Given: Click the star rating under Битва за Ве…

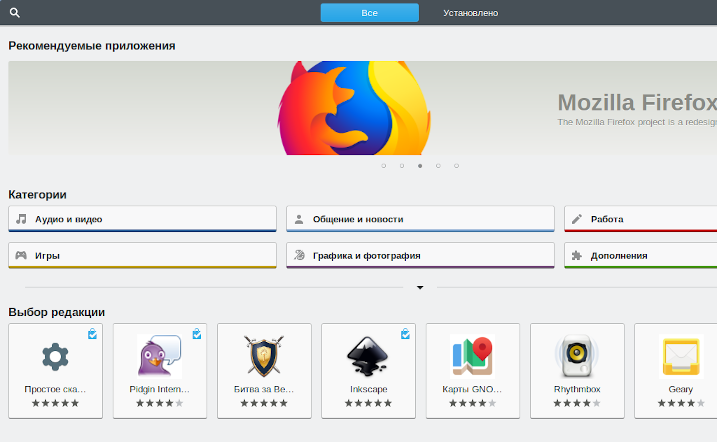Looking at the screenshot, I should coord(264,403).
